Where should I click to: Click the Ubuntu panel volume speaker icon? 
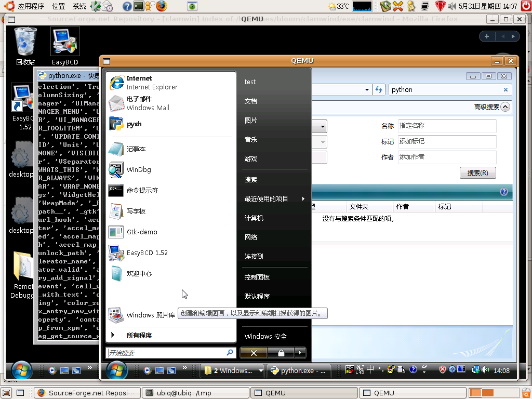pos(452,6)
